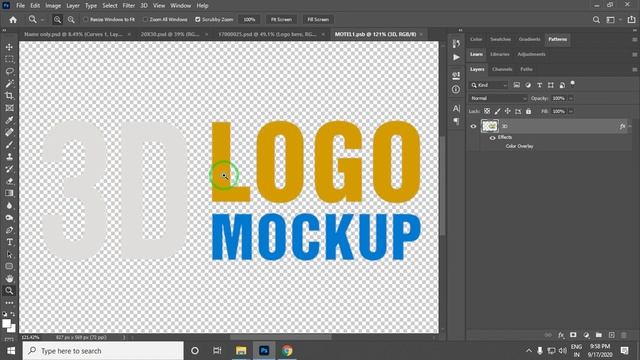Image resolution: width=640 pixels, height=360 pixels.
Task: Choose Zoom In mode in options bar
Action: coord(58,20)
